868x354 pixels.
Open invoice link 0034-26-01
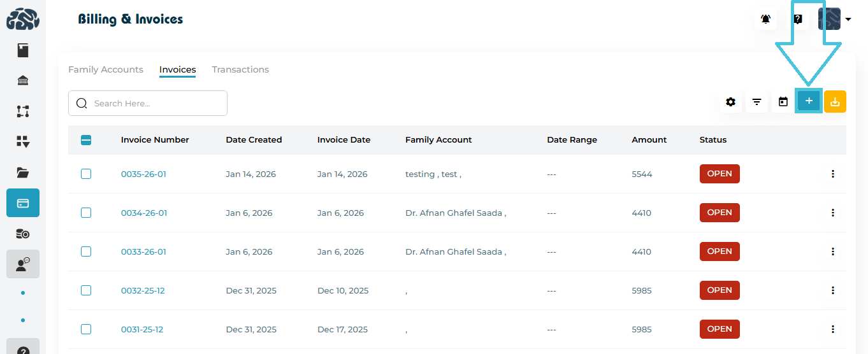[144, 213]
